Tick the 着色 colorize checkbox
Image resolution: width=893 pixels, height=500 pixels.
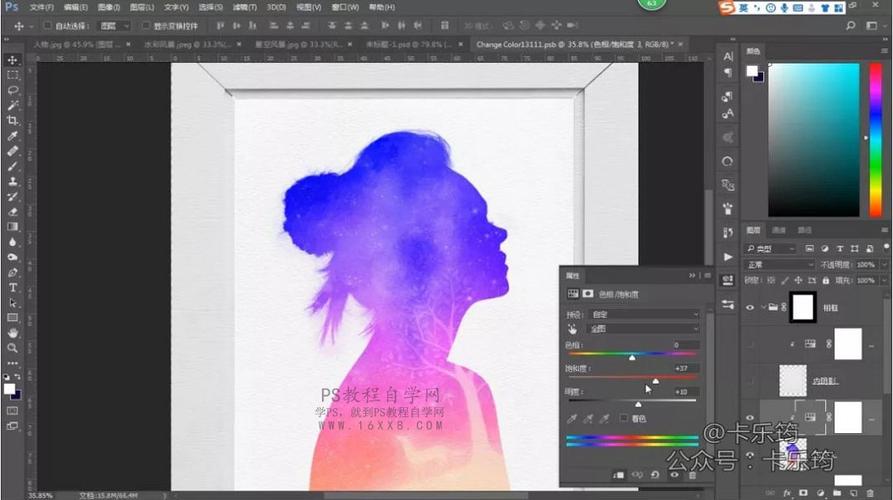pyautogui.click(x=625, y=418)
